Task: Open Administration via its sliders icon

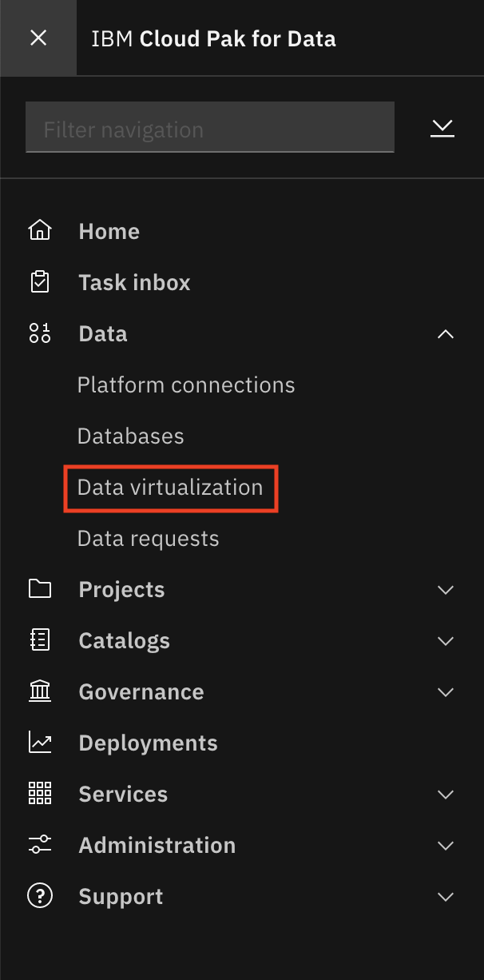Action: (40, 845)
